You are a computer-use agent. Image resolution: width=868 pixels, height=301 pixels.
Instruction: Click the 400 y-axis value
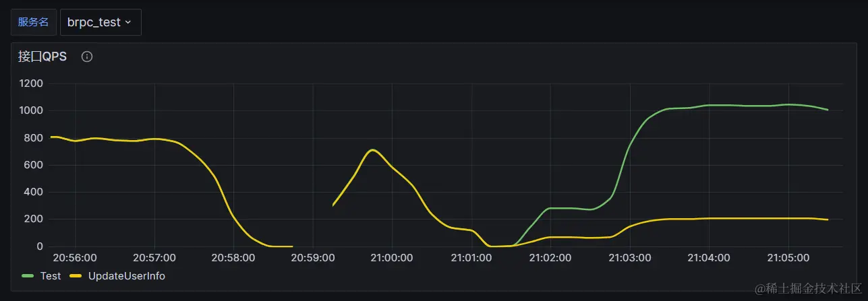tap(34, 192)
